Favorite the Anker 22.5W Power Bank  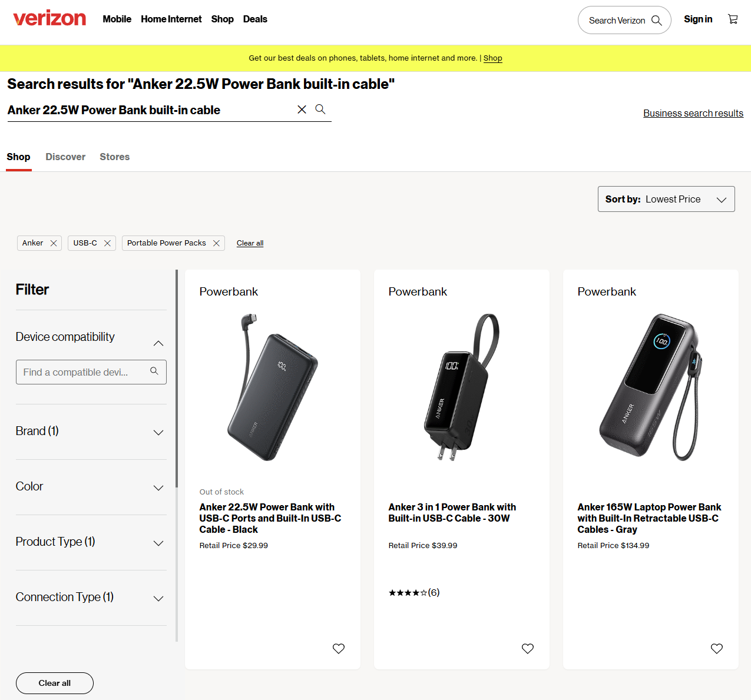[339, 648]
